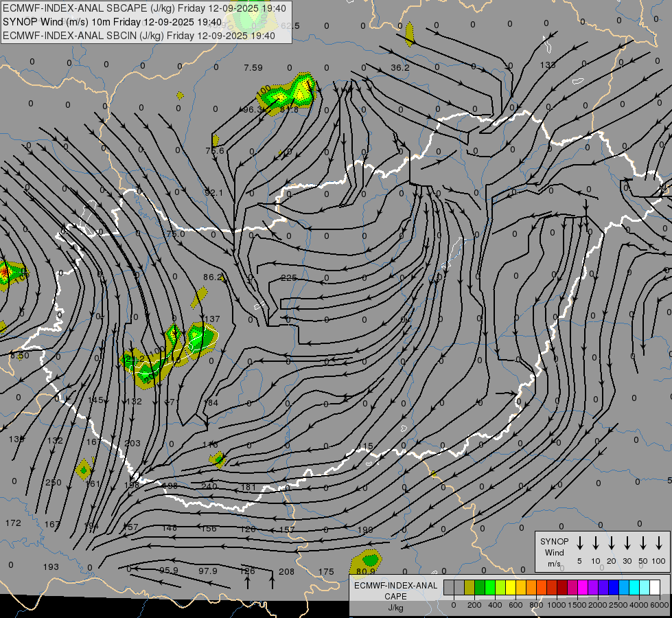Click the 190 value in lower map
This screenshot has height=618, width=672.
(365, 529)
